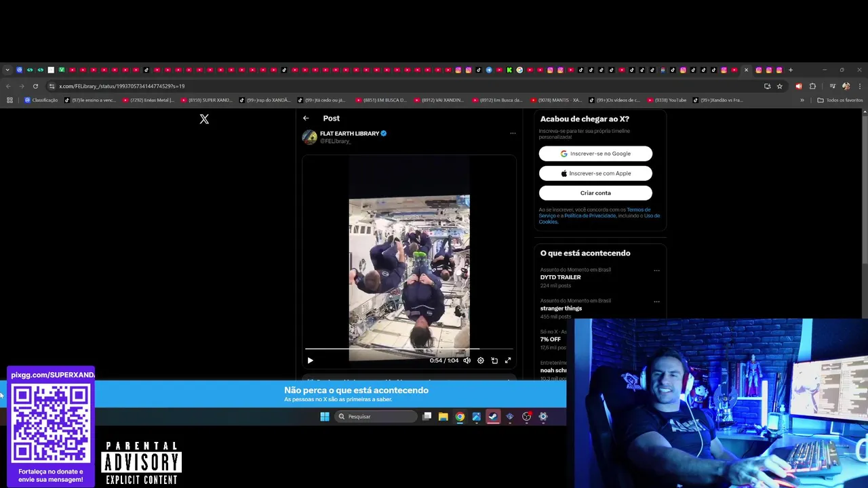This screenshot has width=868, height=488.
Task: Open the DYTD TRAILER trending topic
Action: pos(560,277)
